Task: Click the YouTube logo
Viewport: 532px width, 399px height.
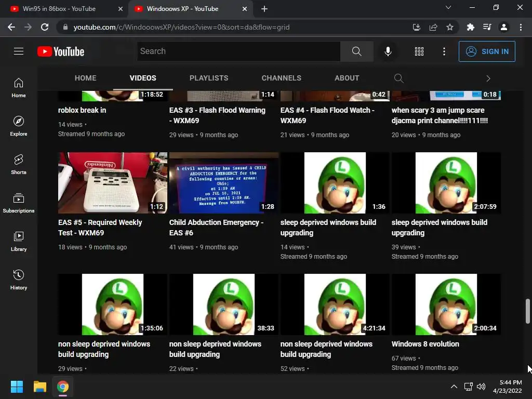Action: (61, 51)
